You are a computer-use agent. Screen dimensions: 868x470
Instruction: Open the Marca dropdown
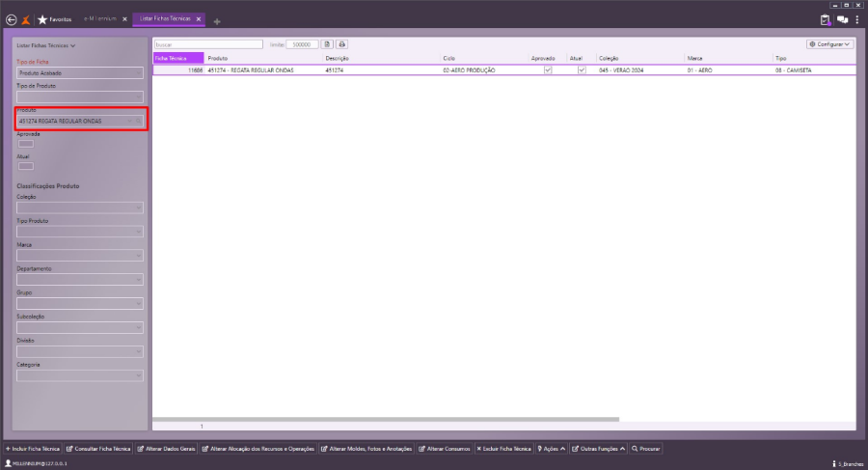[x=80, y=256]
